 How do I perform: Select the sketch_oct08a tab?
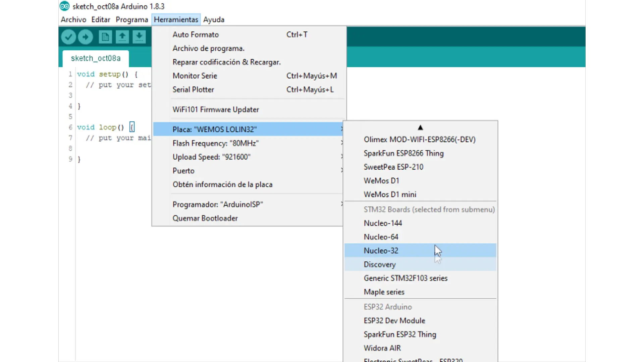[96, 58]
